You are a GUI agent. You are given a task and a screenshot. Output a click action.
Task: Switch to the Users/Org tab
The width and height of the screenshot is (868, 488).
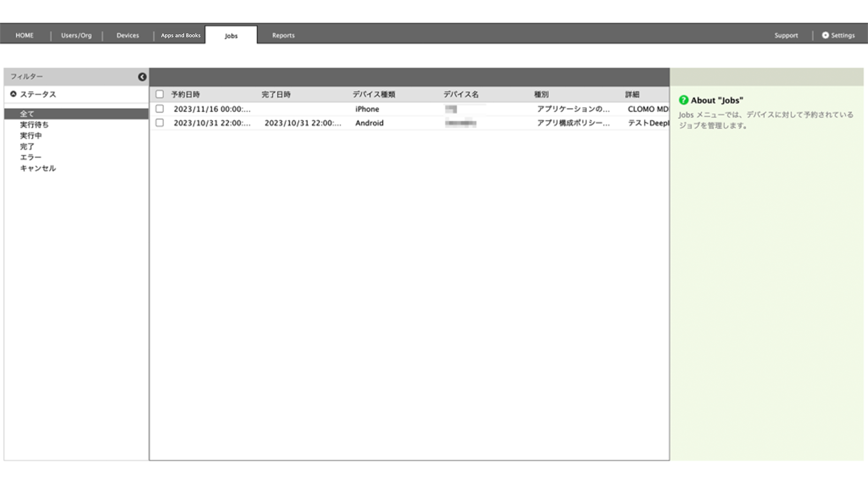click(76, 35)
